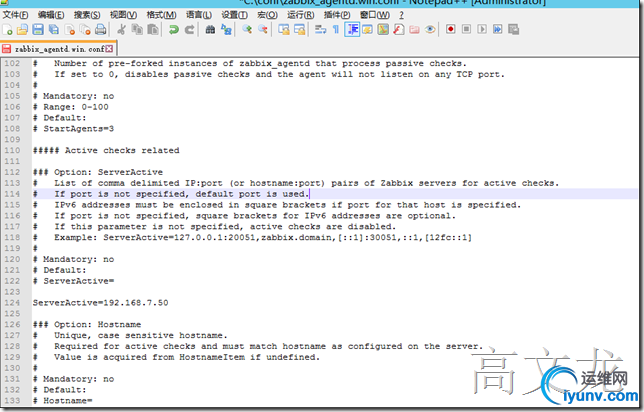
Task: Start macro recording with red dot
Action: point(451,29)
